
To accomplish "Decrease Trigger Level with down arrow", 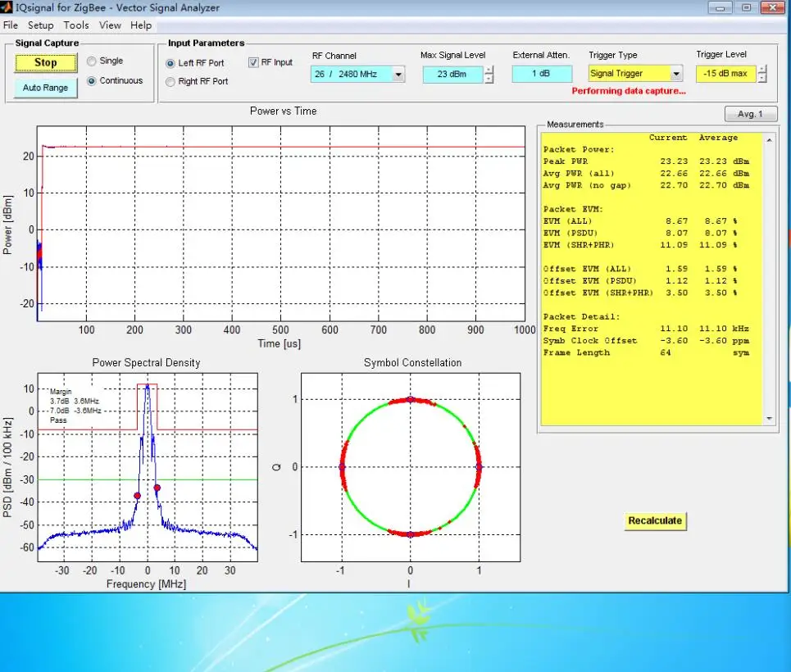I will click(x=762, y=79).
